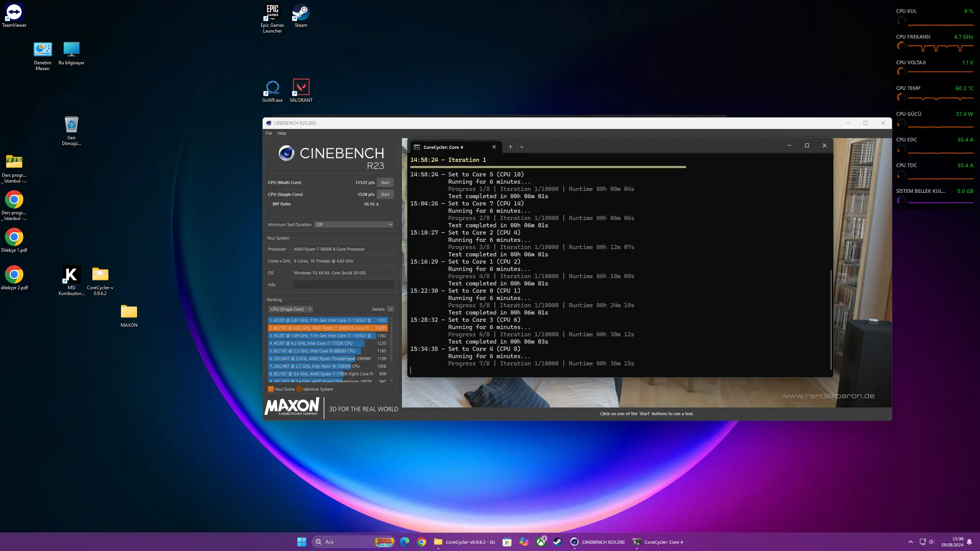The height and width of the screenshot is (551, 980).
Task: Start the CPU (Single Core) test
Action: tap(385, 194)
